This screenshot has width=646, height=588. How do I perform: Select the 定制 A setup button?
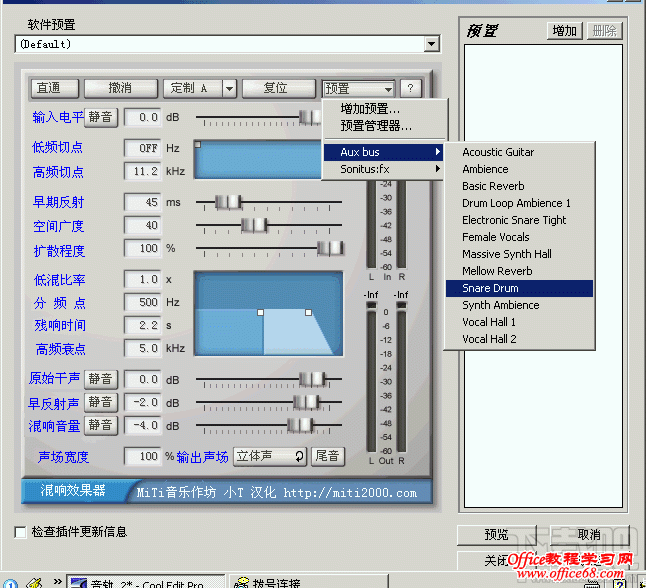coord(193,88)
